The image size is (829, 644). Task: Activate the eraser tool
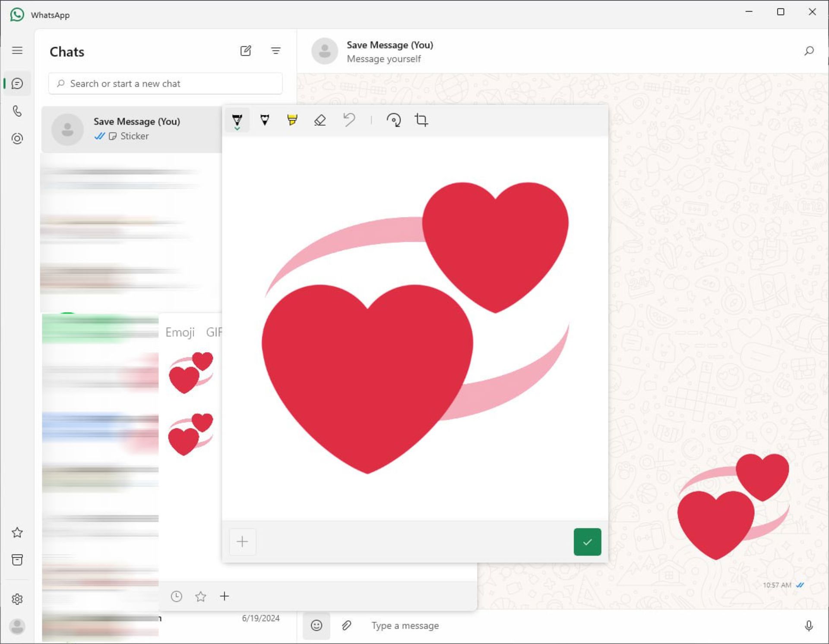click(x=320, y=120)
